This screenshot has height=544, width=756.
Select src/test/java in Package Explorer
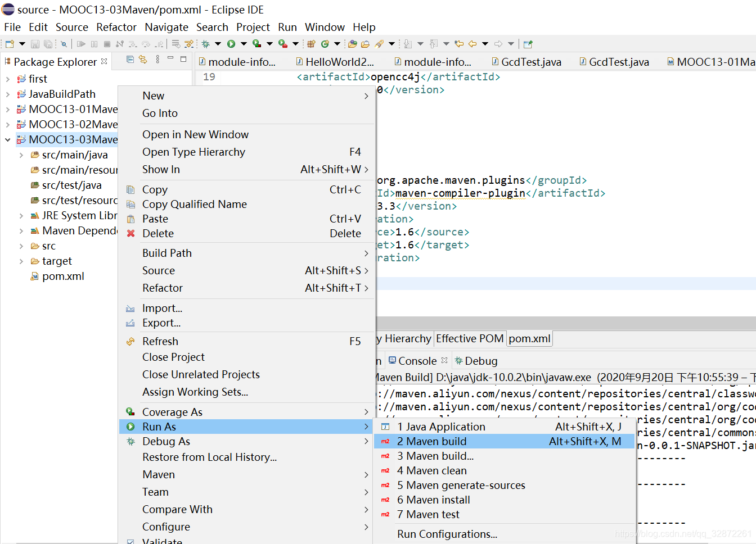(x=72, y=185)
